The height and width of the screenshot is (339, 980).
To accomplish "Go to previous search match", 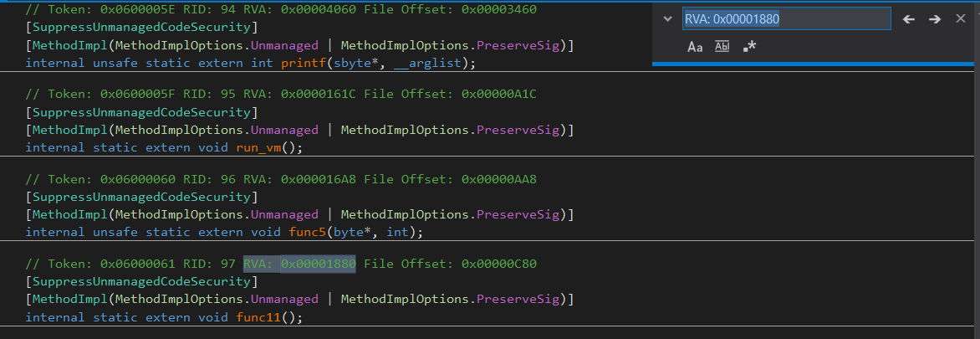I will point(908,18).
